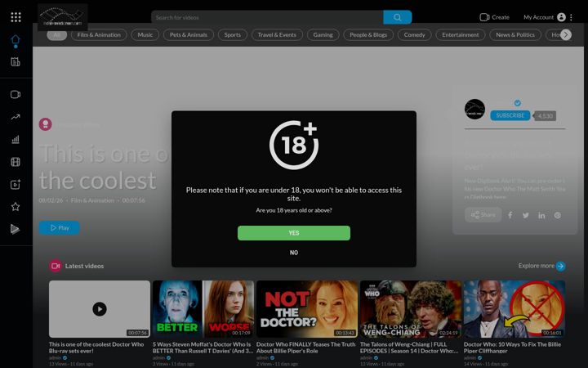
Task: Open the bar chart icon in sidebar
Action: (x=16, y=140)
